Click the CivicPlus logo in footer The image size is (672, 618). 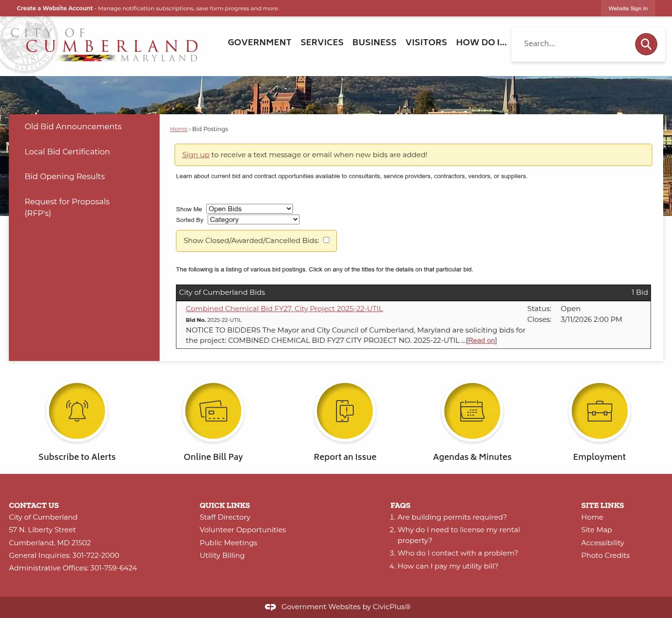point(271,607)
